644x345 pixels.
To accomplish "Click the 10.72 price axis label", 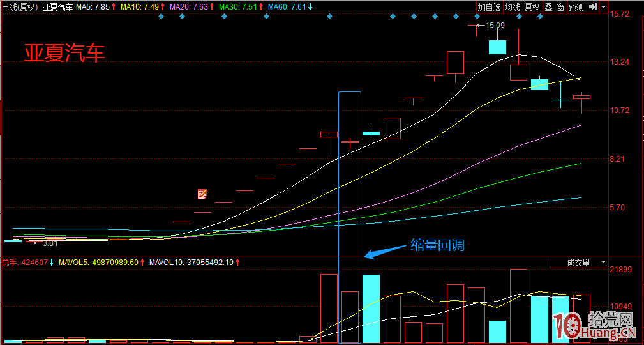I will pos(620,110).
